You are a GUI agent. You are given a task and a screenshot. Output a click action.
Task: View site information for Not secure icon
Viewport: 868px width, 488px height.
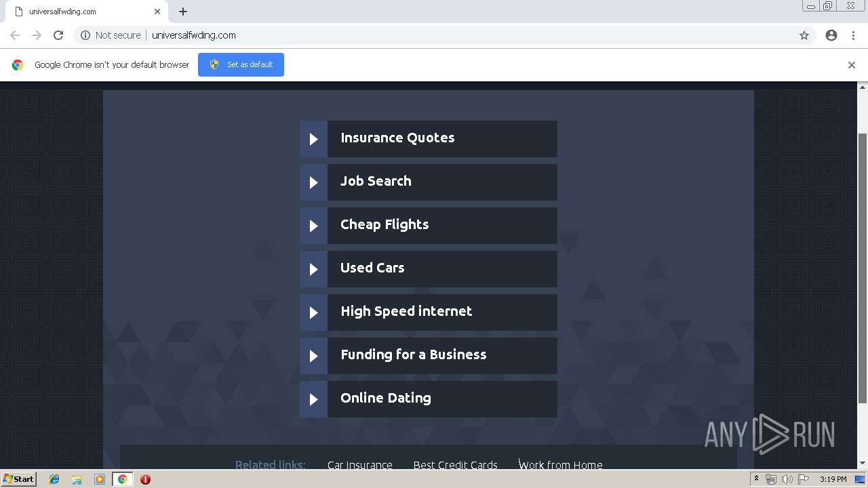(85, 35)
